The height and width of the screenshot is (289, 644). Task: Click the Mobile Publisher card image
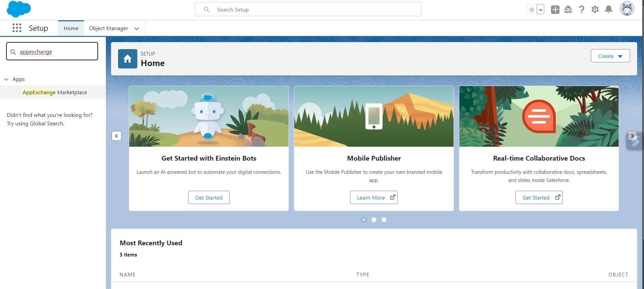click(374, 116)
